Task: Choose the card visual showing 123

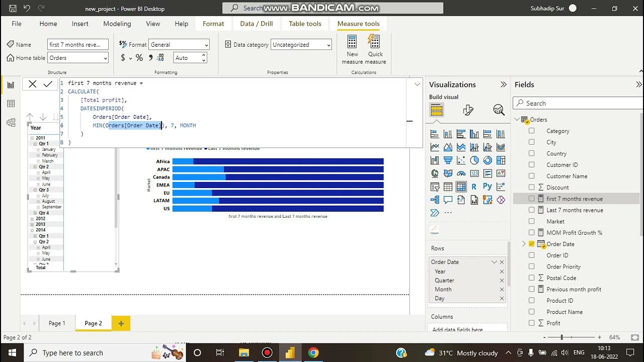Action: click(474, 173)
